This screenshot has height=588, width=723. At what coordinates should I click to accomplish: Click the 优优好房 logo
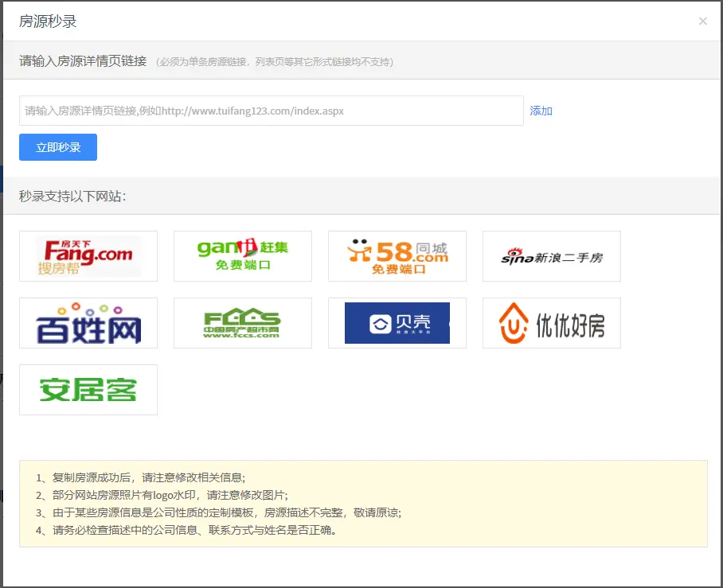(x=552, y=323)
